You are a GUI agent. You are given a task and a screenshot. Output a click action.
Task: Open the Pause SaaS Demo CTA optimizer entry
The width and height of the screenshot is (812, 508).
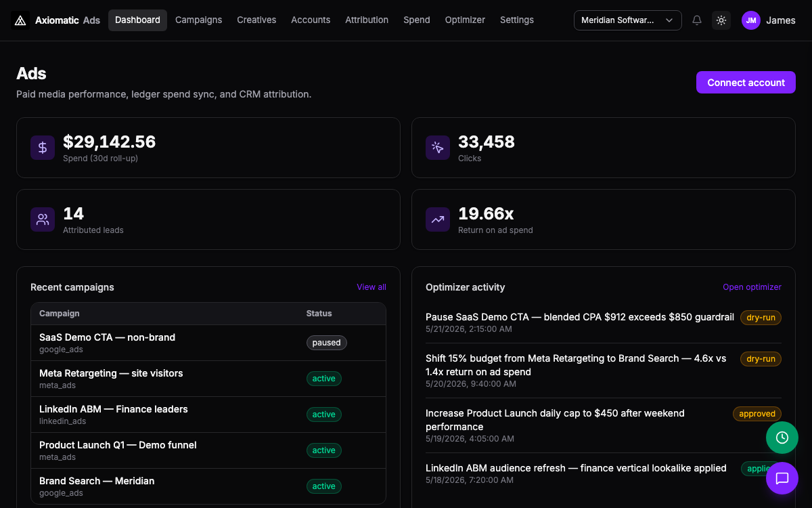[x=604, y=322]
